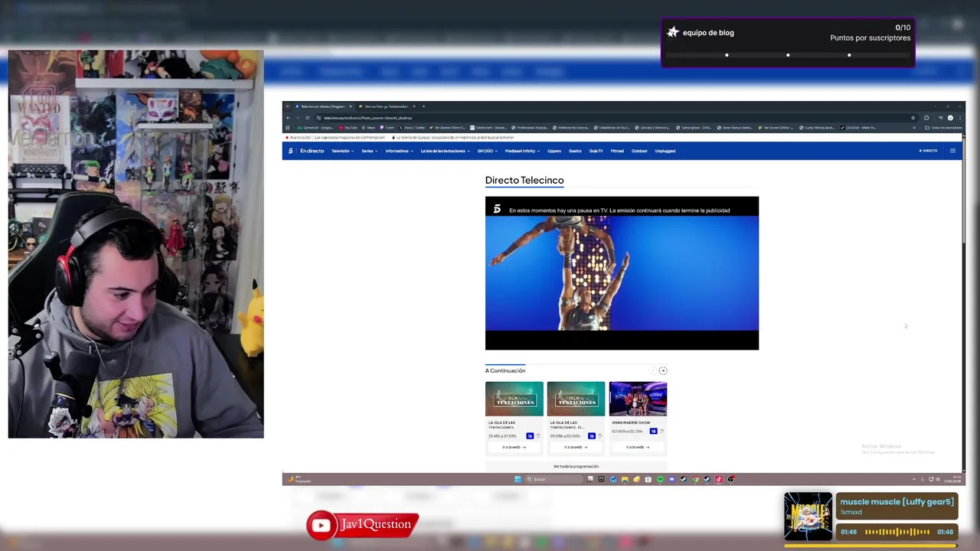Viewport: 980px width, 551px height.
Task: Open the hamburger menu icon
Action: [952, 151]
